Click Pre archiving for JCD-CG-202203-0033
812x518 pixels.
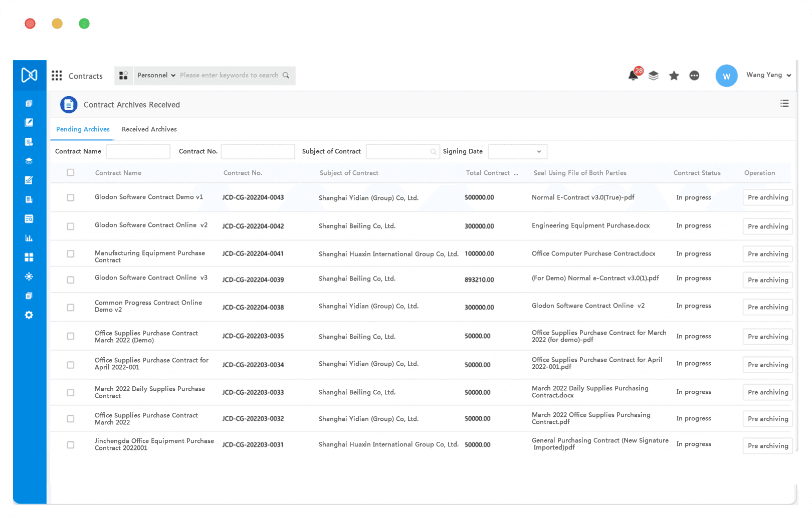pos(767,392)
